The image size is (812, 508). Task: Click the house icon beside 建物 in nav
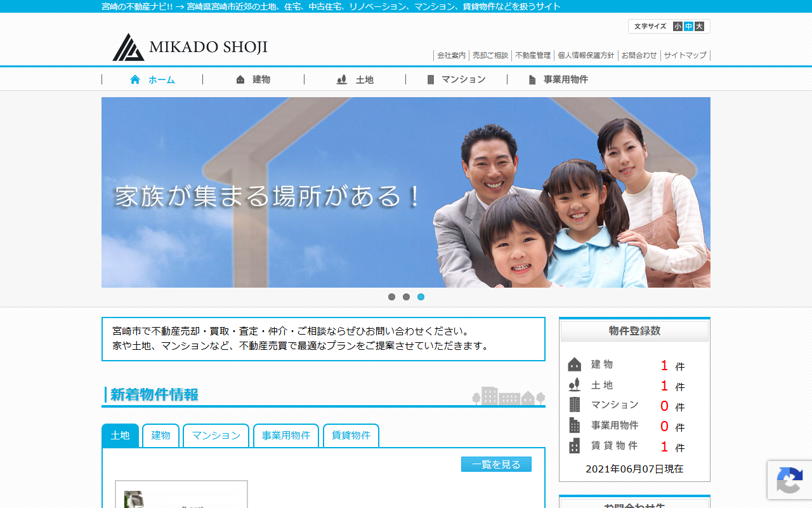(x=240, y=79)
